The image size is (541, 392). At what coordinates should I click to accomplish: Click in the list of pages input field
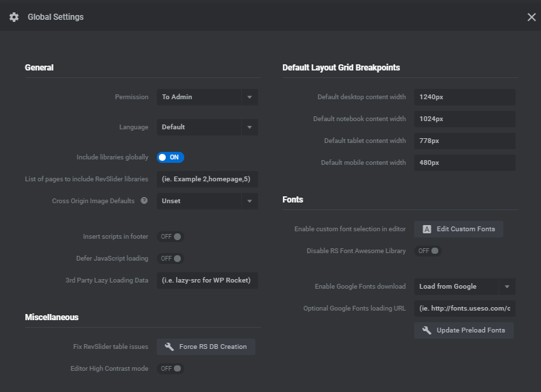[207, 179]
